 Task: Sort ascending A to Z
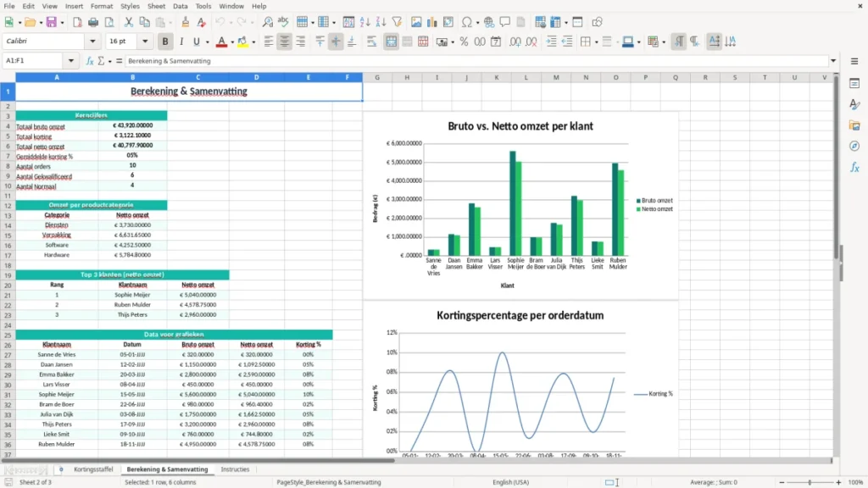click(x=364, y=22)
